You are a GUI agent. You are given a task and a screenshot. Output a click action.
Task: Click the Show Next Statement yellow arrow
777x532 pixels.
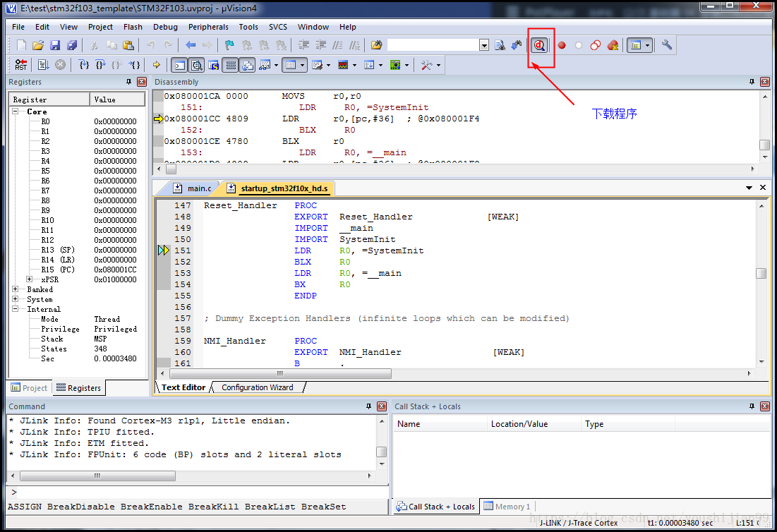coord(156,65)
